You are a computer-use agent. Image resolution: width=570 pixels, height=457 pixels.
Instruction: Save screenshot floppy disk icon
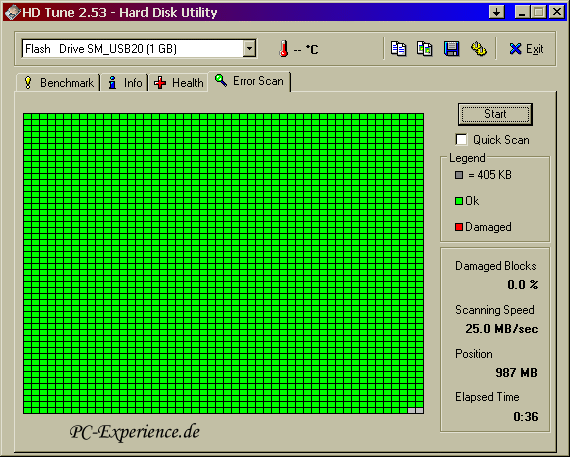[x=451, y=49]
